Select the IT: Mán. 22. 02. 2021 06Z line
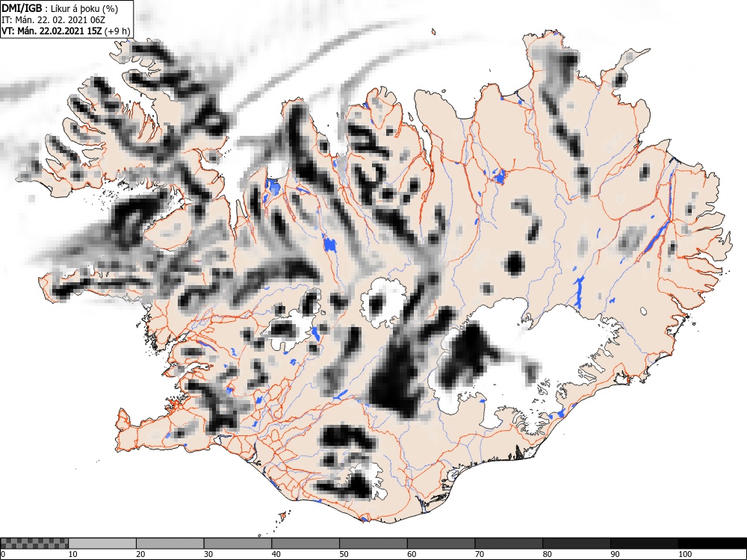The image size is (747, 560). 53,20
